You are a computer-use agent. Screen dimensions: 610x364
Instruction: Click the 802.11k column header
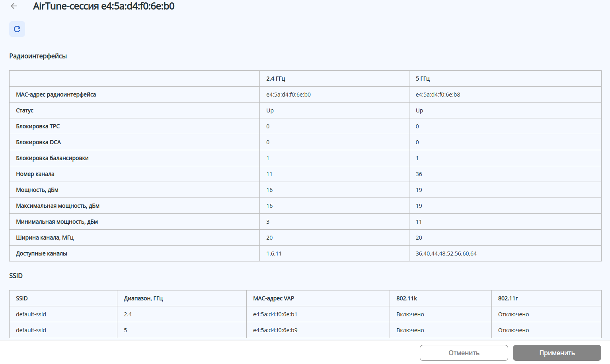coord(407,298)
